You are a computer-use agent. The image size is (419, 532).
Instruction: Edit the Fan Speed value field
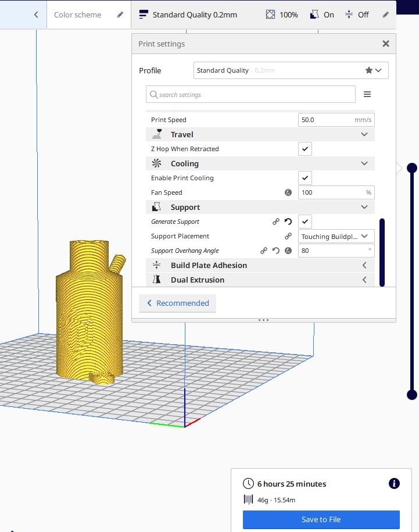pyautogui.click(x=336, y=192)
